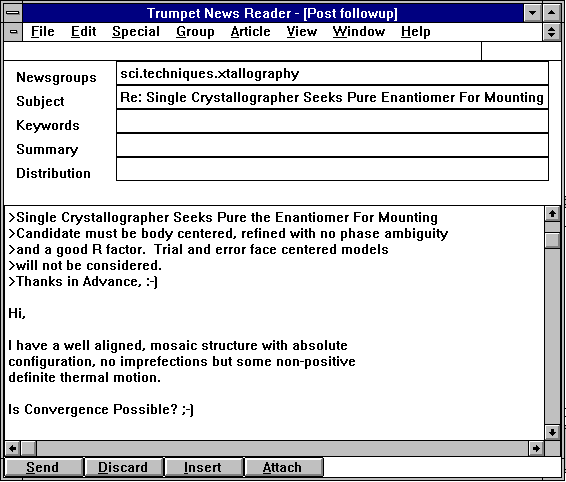Click the message scroll down arrow
566x482 pixels.
552,432
